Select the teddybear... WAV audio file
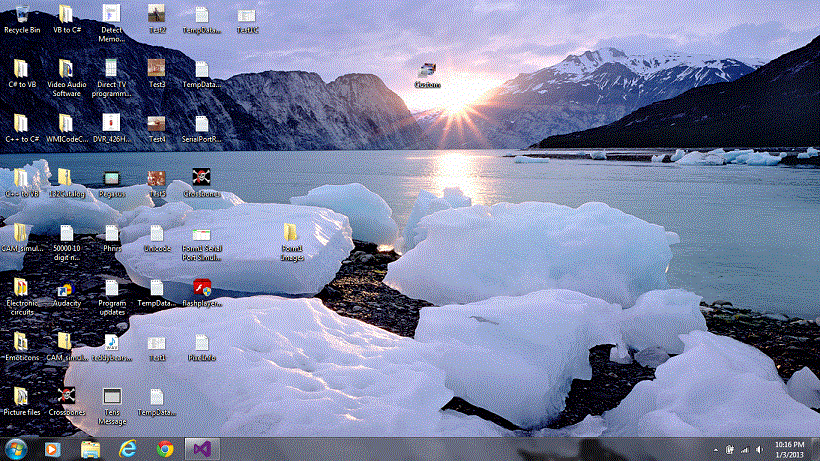820x461 pixels. tap(111, 348)
